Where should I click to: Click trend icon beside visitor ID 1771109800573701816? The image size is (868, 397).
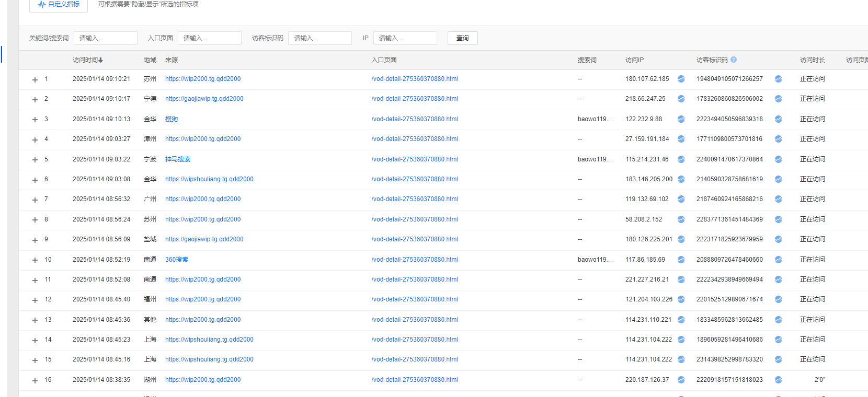pos(779,139)
